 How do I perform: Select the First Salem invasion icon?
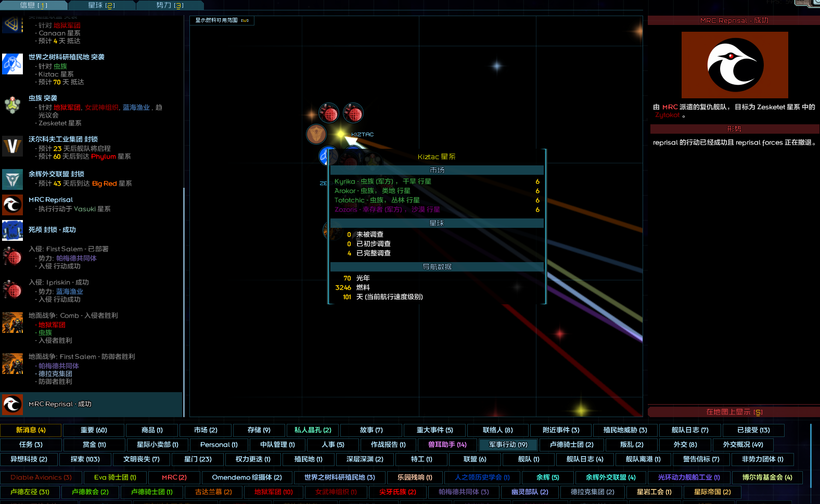click(12, 256)
